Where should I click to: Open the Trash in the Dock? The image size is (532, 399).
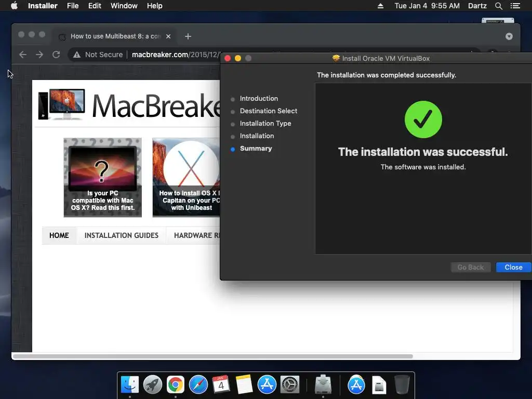[402, 385]
